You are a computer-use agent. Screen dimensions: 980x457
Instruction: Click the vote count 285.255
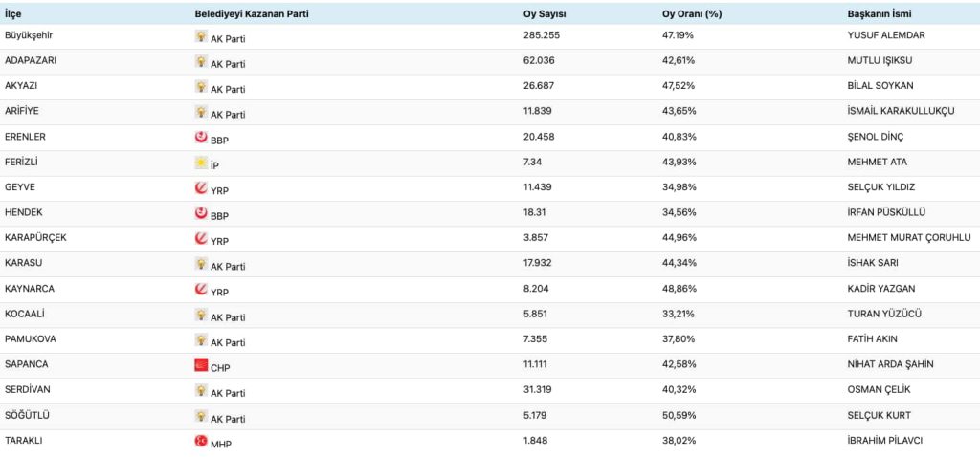[x=545, y=36]
